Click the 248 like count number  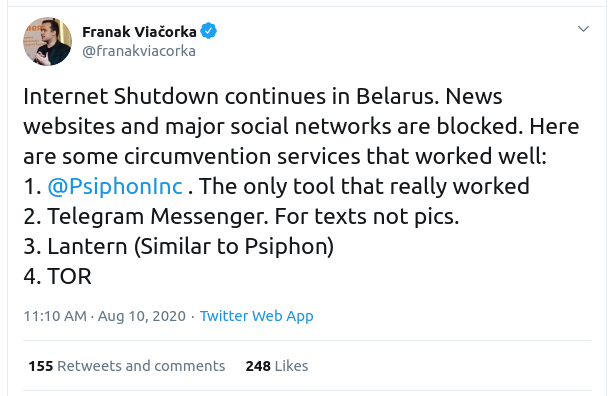click(258, 366)
